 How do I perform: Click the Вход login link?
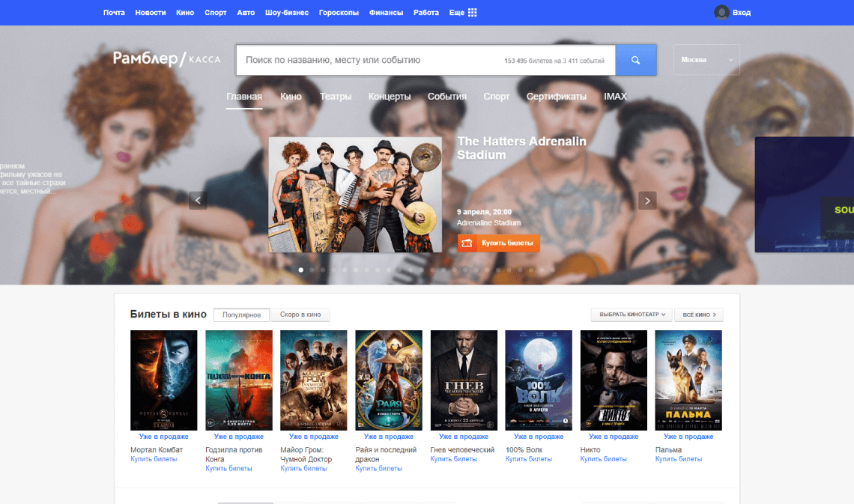click(x=742, y=13)
